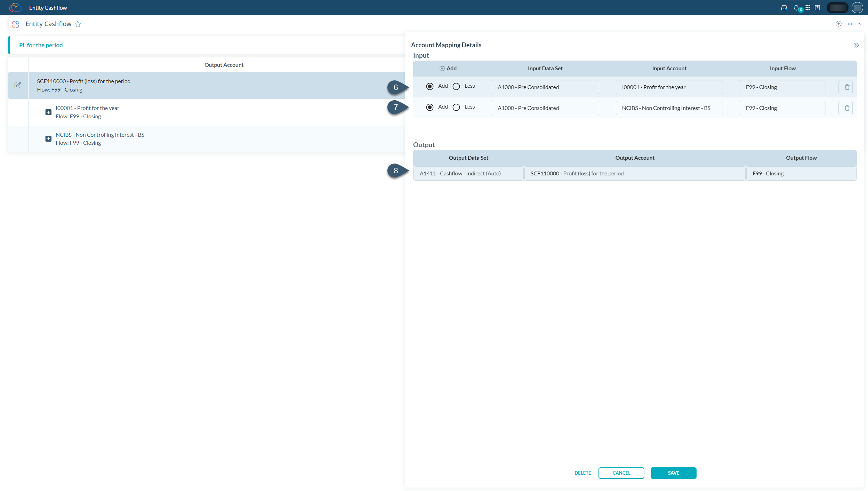Open the inbox icon in the top bar
This screenshot has height=491, width=868.
[785, 7]
